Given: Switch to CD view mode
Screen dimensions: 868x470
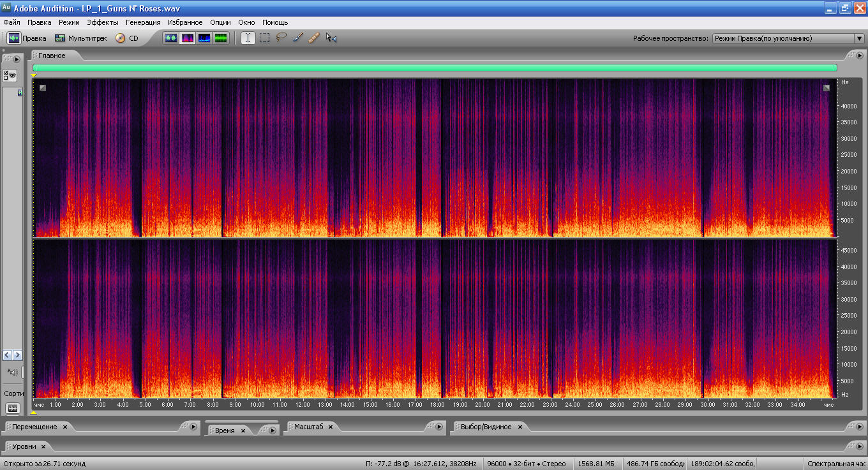Looking at the screenshot, I should pyautogui.click(x=126, y=38).
